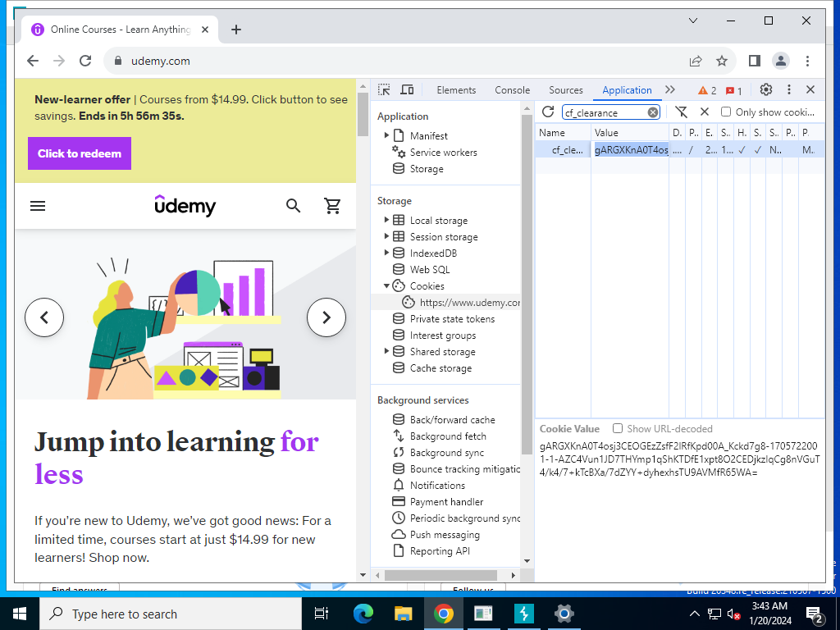Expand the Manifest tree item

click(386, 135)
